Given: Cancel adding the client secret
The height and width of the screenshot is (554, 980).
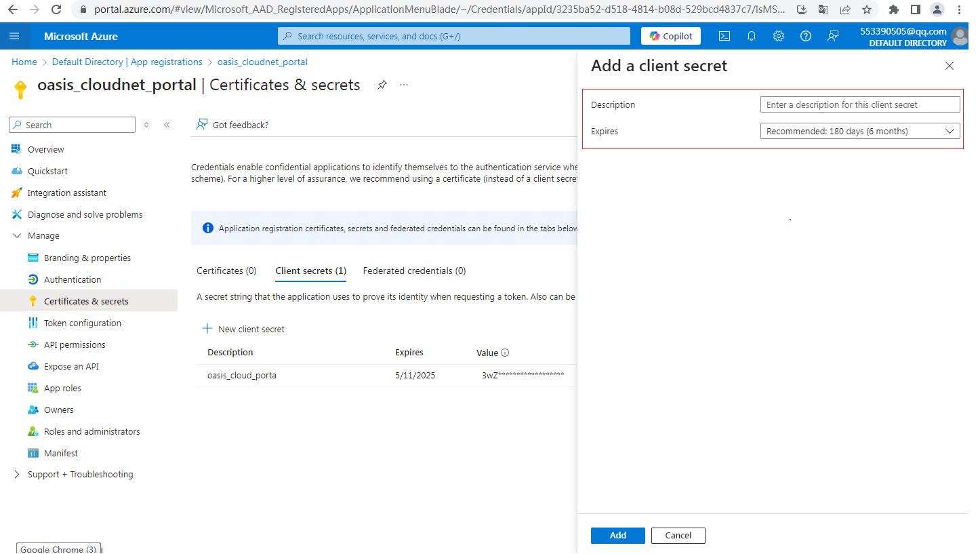Looking at the screenshot, I should 678,536.
